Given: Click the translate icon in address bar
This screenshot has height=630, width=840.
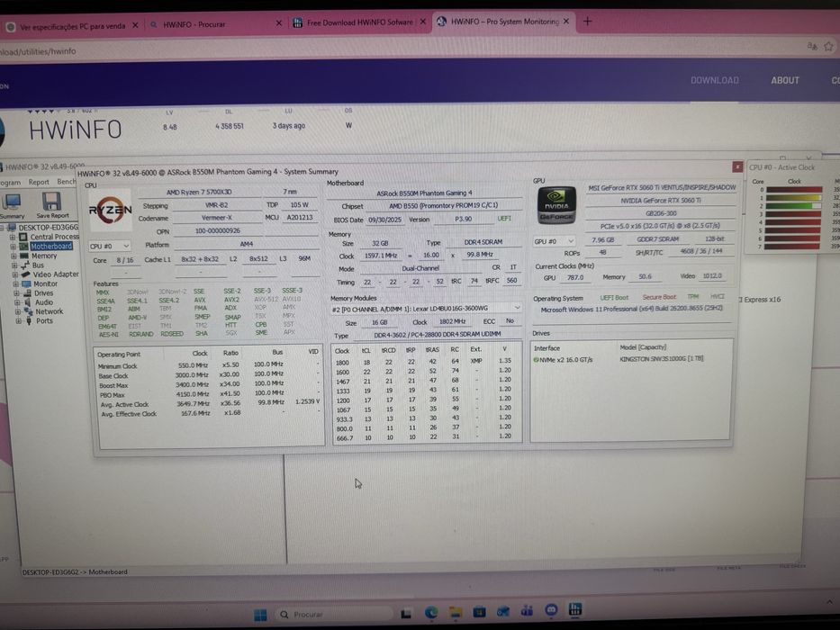Looking at the screenshot, I should [812, 46].
